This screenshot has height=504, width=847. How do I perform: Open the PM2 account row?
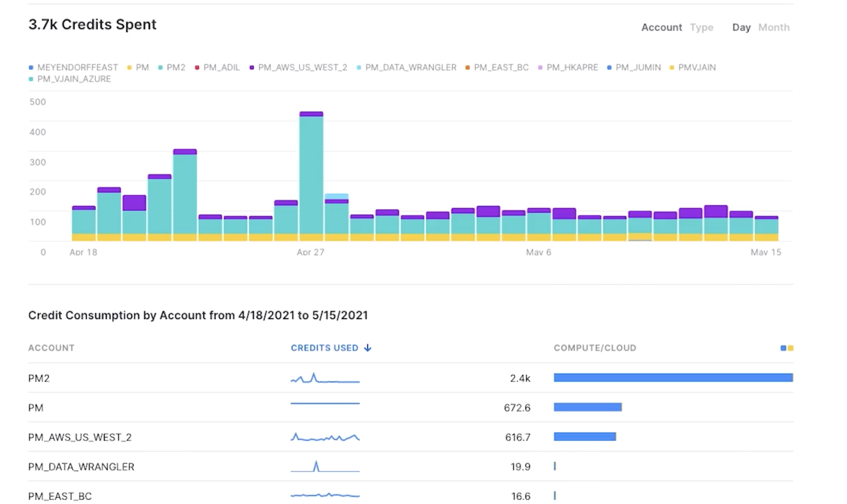click(410, 378)
